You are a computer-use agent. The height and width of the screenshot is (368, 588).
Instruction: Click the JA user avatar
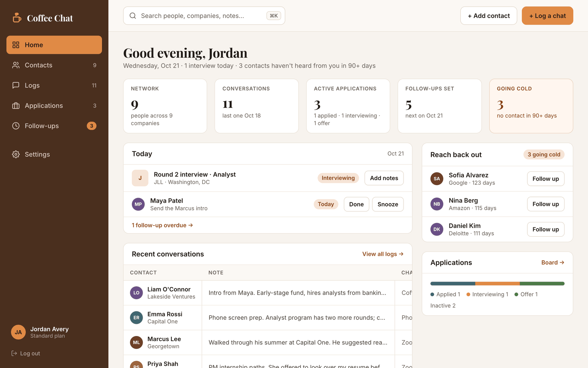point(18,332)
